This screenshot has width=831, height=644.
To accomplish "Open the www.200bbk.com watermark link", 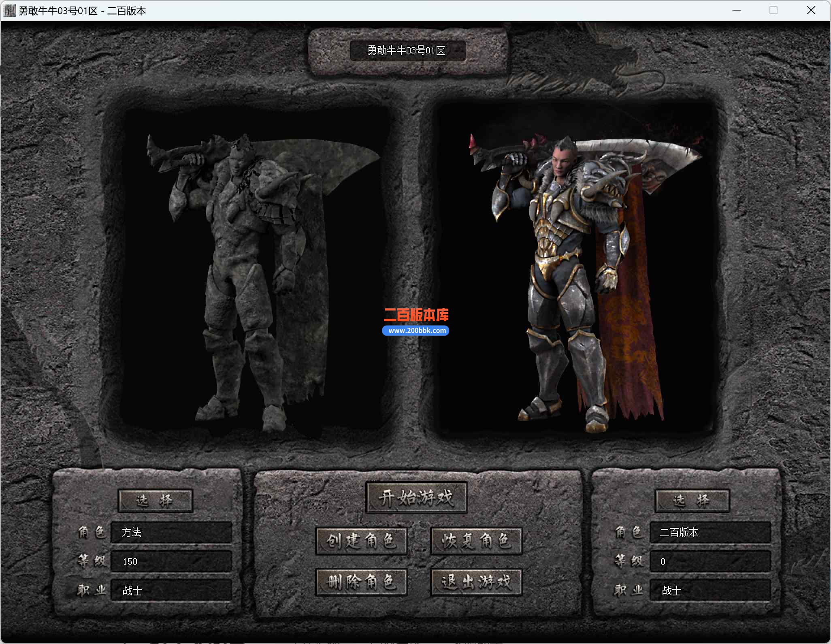I will [416, 331].
